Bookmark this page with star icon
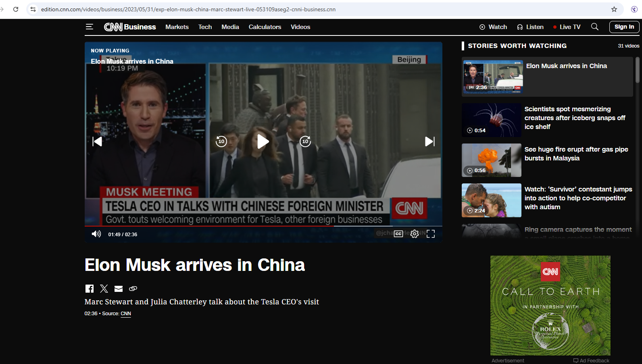Viewport: 642px width, 364px height. (x=614, y=9)
